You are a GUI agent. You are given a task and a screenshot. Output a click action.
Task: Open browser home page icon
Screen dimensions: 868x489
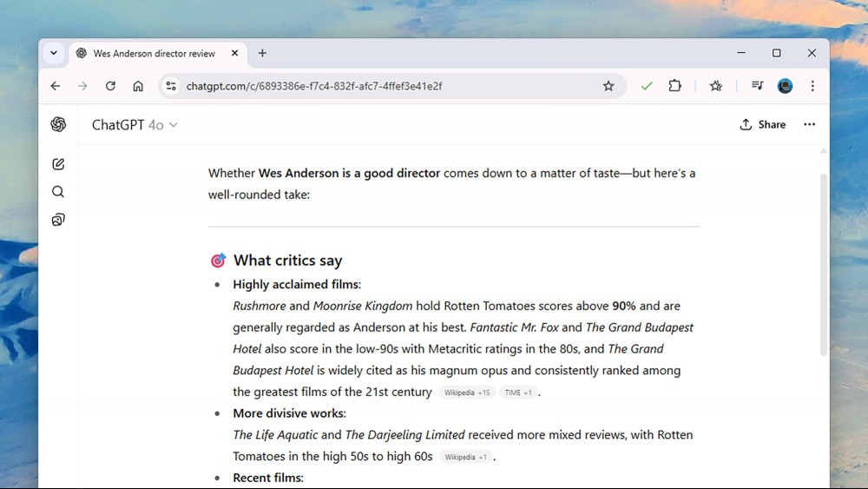point(138,86)
